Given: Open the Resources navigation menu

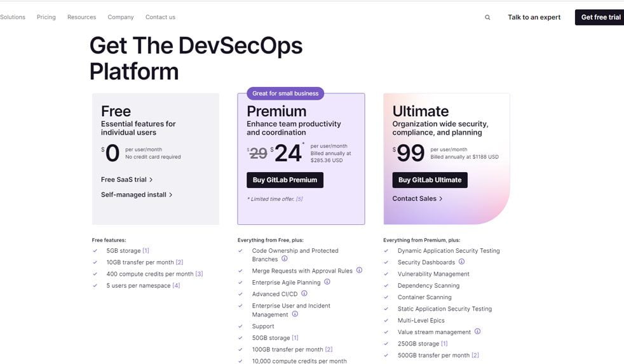Looking at the screenshot, I should click(81, 17).
